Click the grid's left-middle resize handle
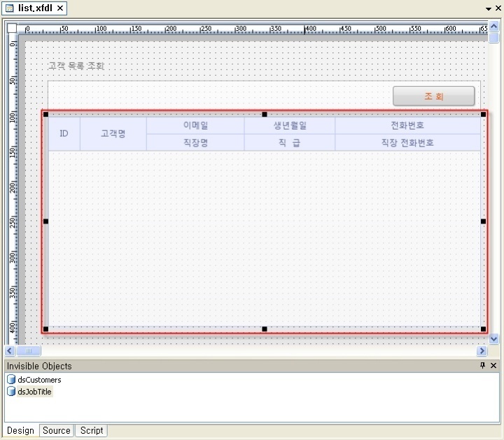The width and height of the screenshot is (504, 440). click(x=45, y=221)
